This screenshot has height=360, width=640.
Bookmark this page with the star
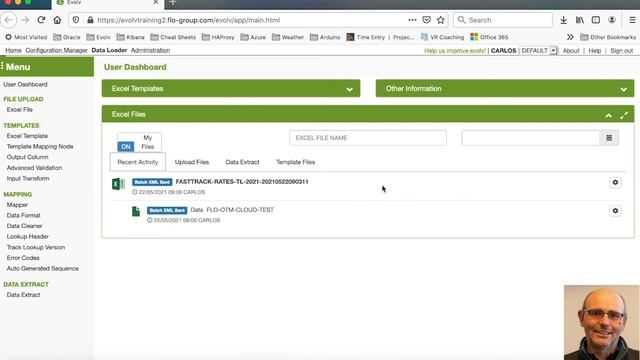pos(441,20)
